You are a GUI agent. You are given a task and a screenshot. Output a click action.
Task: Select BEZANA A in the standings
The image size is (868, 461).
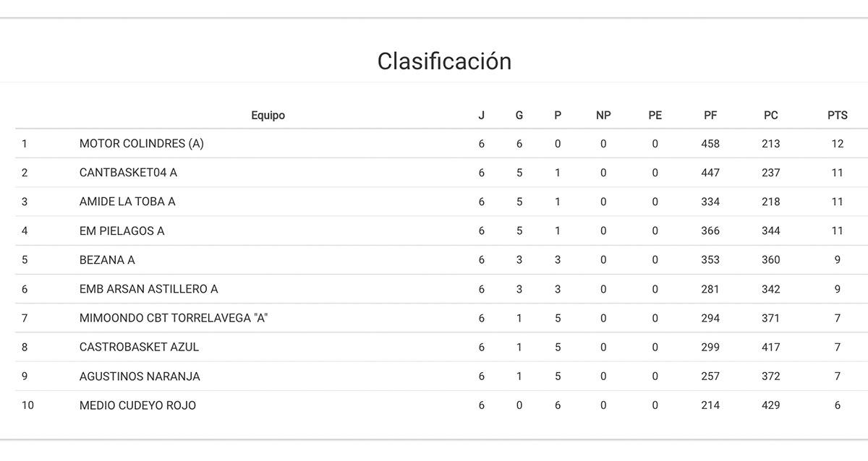(107, 260)
